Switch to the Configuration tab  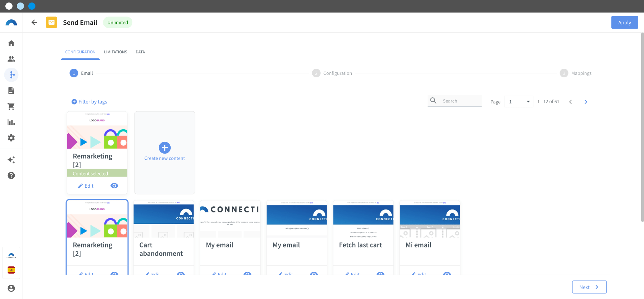pyautogui.click(x=80, y=52)
